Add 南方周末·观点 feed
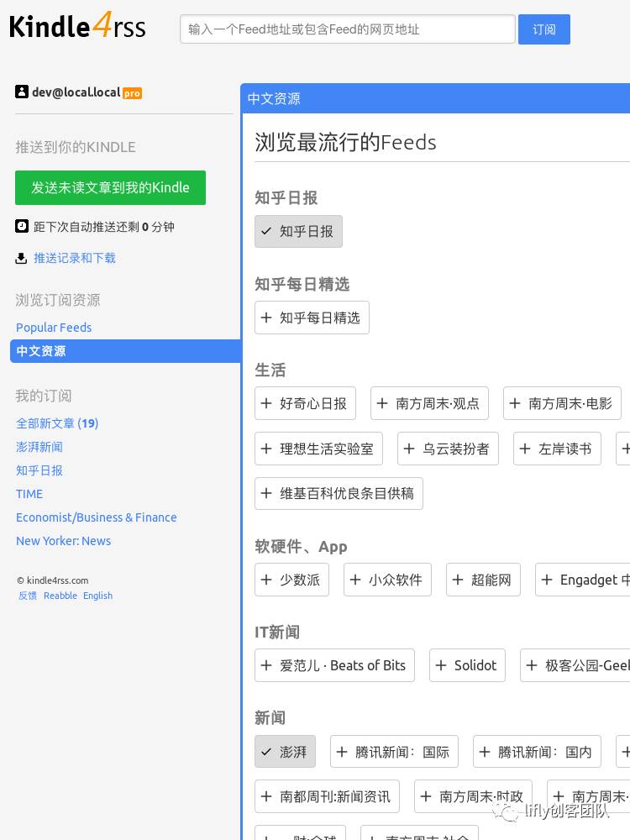The width and height of the screenshot is (630, 840). (x=429, y=403)
